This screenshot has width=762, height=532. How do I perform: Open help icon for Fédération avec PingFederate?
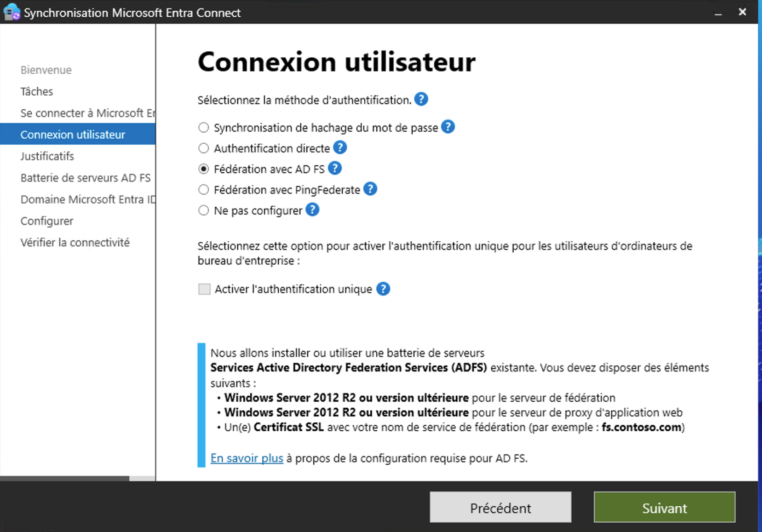point(370,189)
